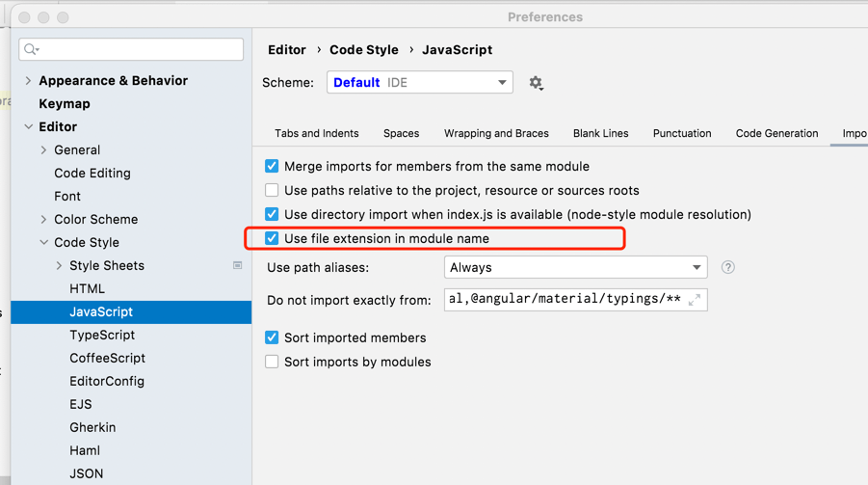Image resolution: width=868 pixels, height=485 pixels.
Task: Click the Do not import exactly from field
Action: (x=576, y=299)
